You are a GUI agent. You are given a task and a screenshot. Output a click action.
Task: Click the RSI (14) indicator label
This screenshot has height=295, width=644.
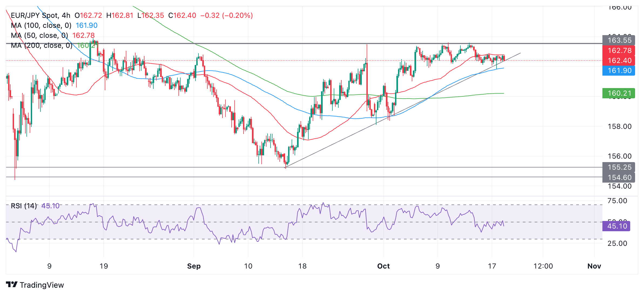[24, 206]
